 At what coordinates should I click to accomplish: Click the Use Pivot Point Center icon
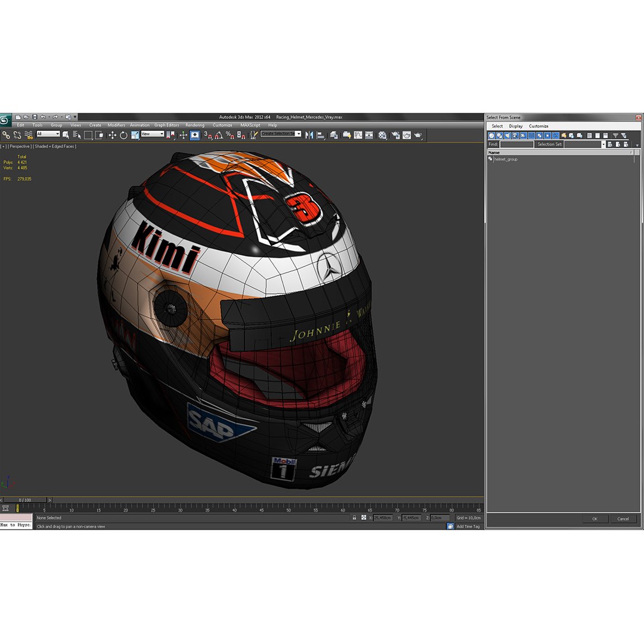tap(171, 135)
